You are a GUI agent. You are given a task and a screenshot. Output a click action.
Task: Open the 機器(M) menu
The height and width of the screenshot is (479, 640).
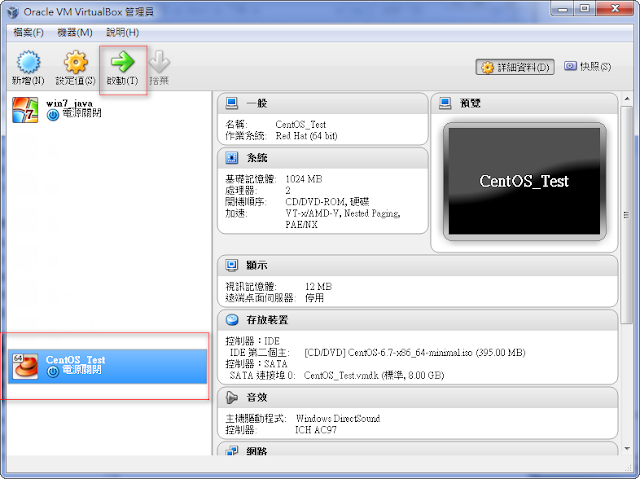click(75, 32)
